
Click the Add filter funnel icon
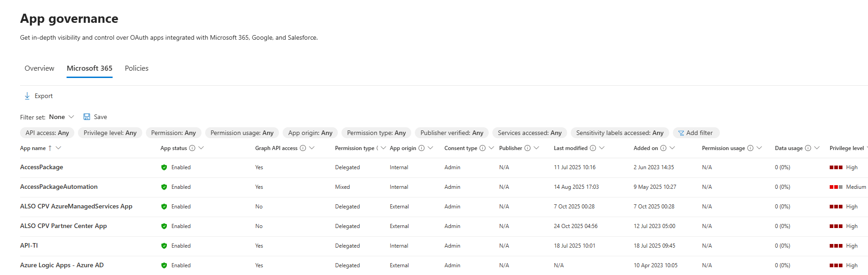point(681,133)
